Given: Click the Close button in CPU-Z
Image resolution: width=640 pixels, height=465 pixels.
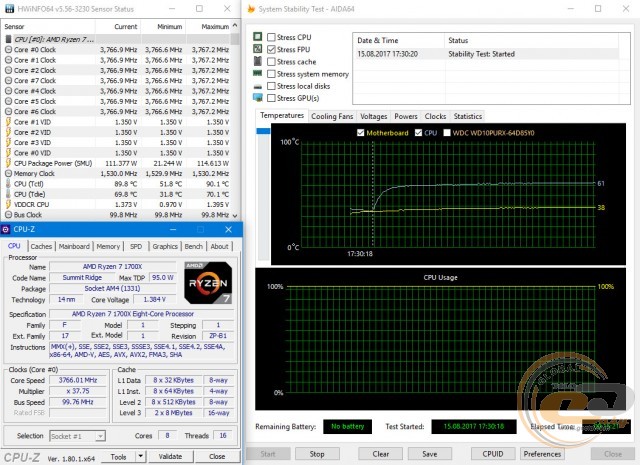Looking at the screenshot, I should (217, 456).
